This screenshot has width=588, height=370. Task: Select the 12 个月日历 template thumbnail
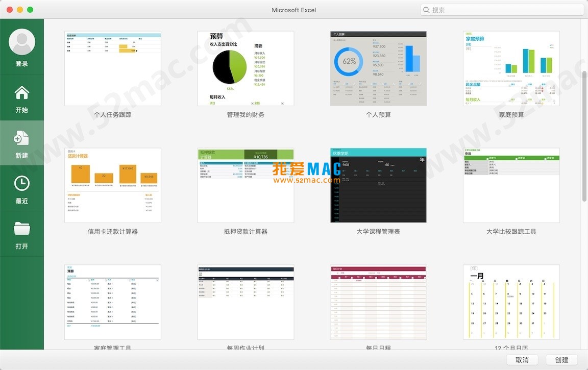coord(511,302)
